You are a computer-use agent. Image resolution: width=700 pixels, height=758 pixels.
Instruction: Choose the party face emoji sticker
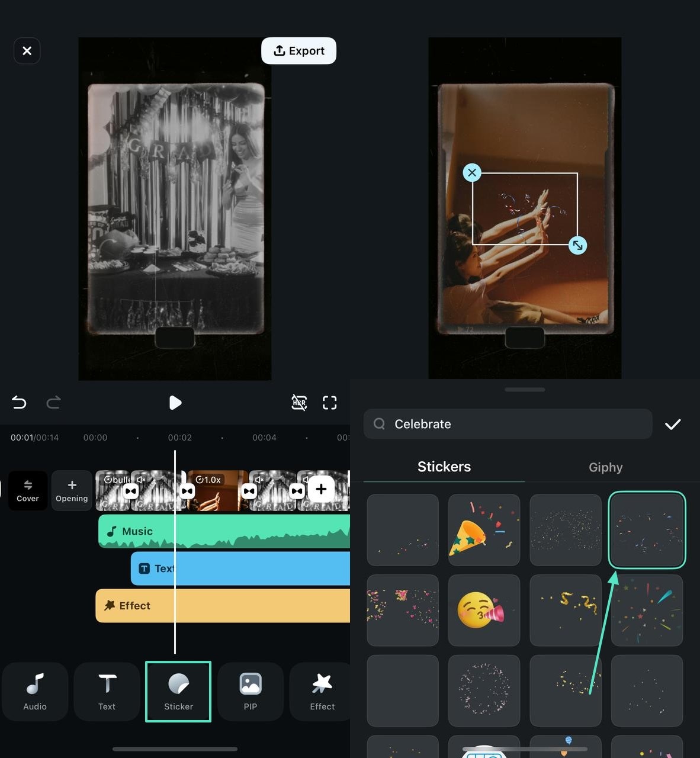pyautogui.click(x=484, y=610)
